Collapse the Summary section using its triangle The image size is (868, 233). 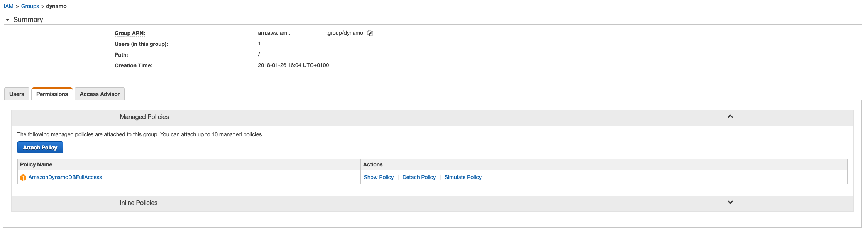click(7, 20)
